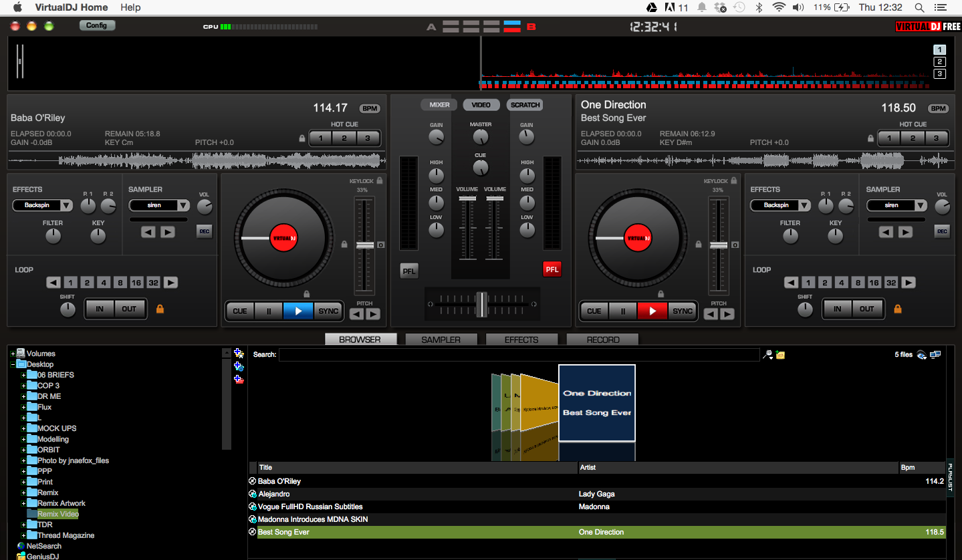Click the Config button in the top toolbar

(96, 24)
